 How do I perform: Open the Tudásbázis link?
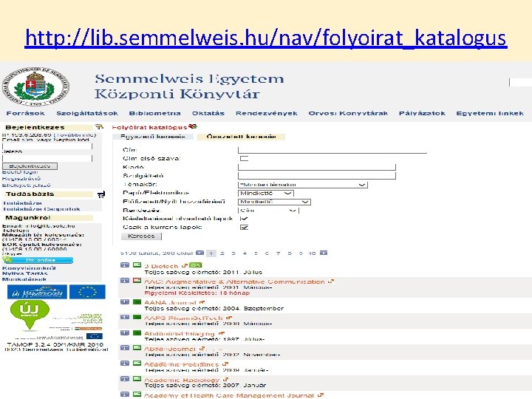22,203
